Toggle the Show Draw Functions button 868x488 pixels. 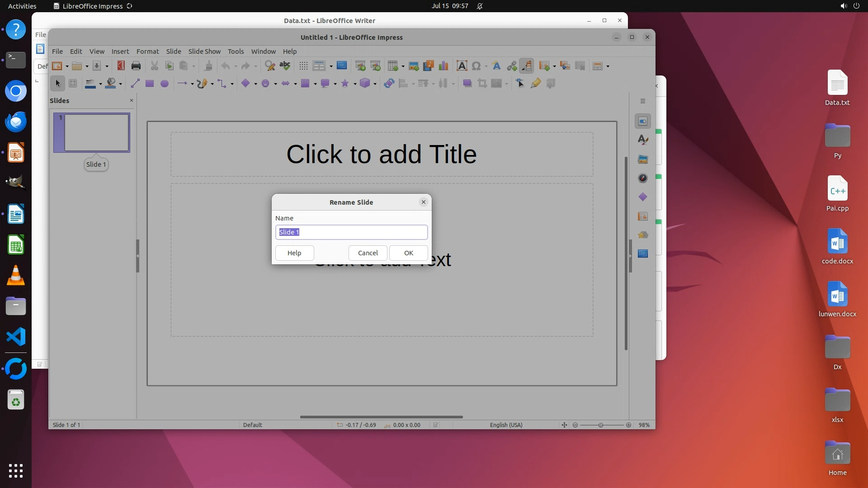526,66
